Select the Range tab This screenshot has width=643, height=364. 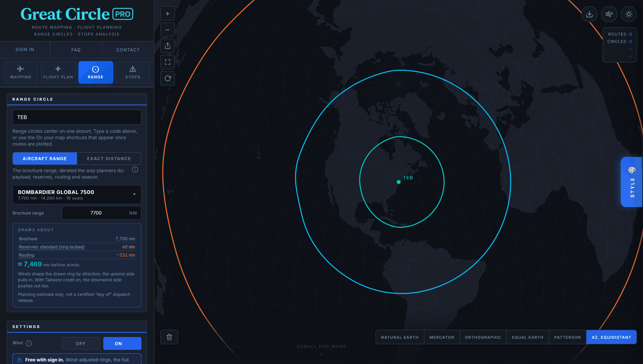[95, 72]
